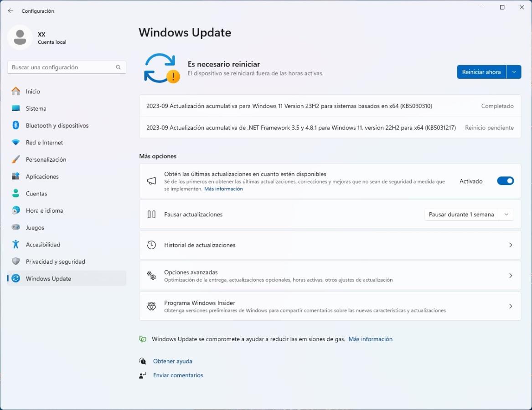Click the Juegos gamepad icon
Image resolution: width=532 pixels, height=410 pixels.
pos(16,227)
